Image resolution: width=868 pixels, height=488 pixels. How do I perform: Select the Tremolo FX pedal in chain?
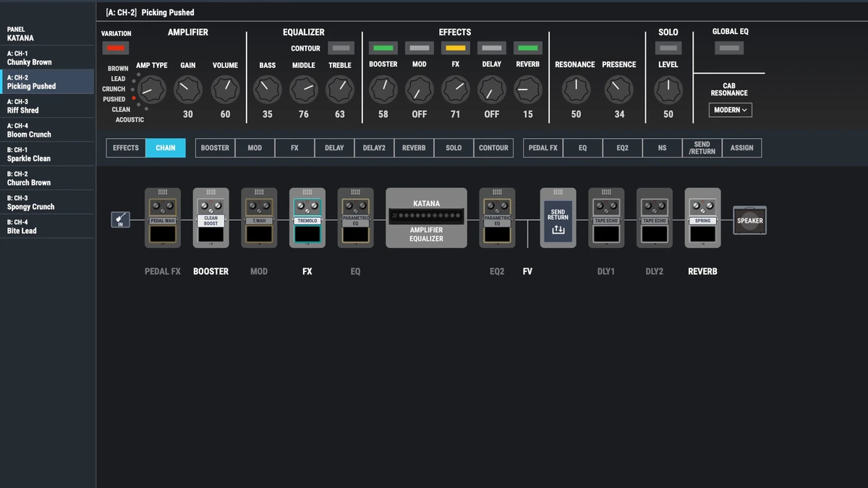coord(307,218)
